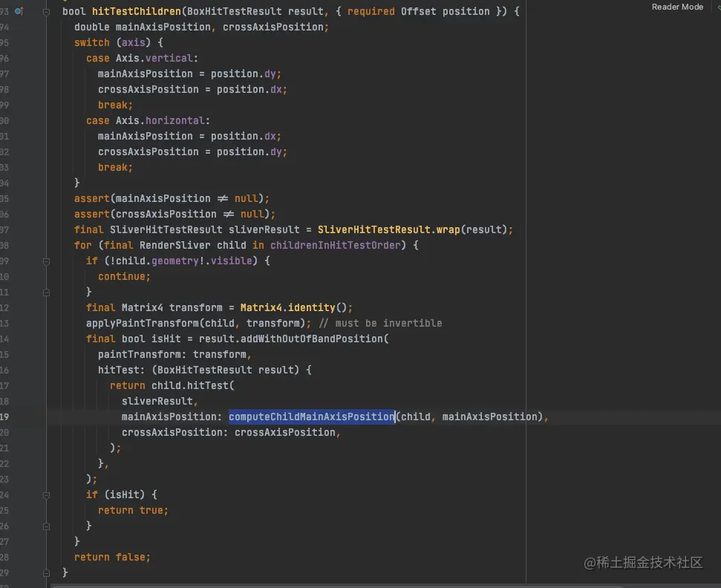This screenshot has height=588, width=721.
Task: Click 'sliverResult,' argument line
Action: pyautogui.click(x=160, y=402)
